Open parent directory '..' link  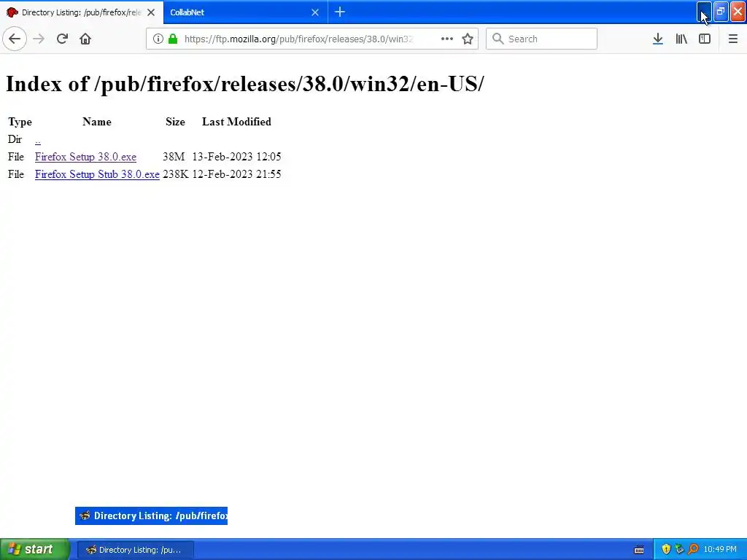pyautogui.click(x=38, y=140)
